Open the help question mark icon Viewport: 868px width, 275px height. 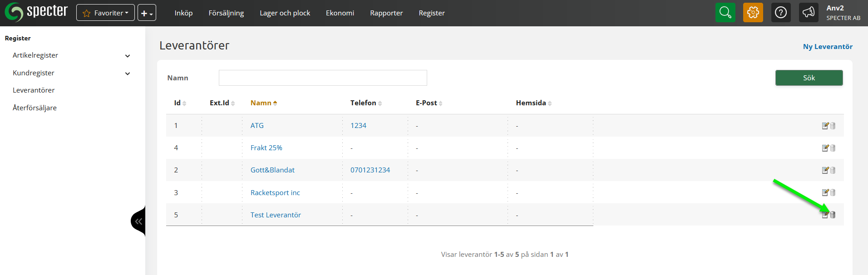click(x=780, y=13)
